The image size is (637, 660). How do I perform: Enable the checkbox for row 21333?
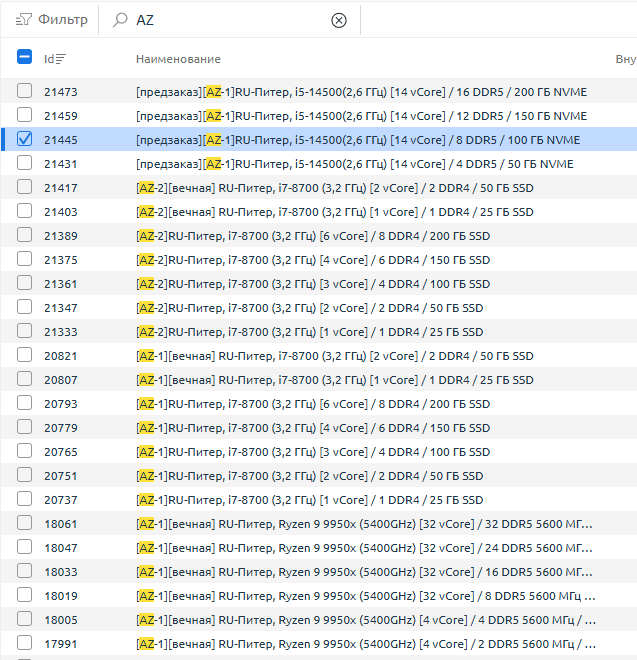25,331
